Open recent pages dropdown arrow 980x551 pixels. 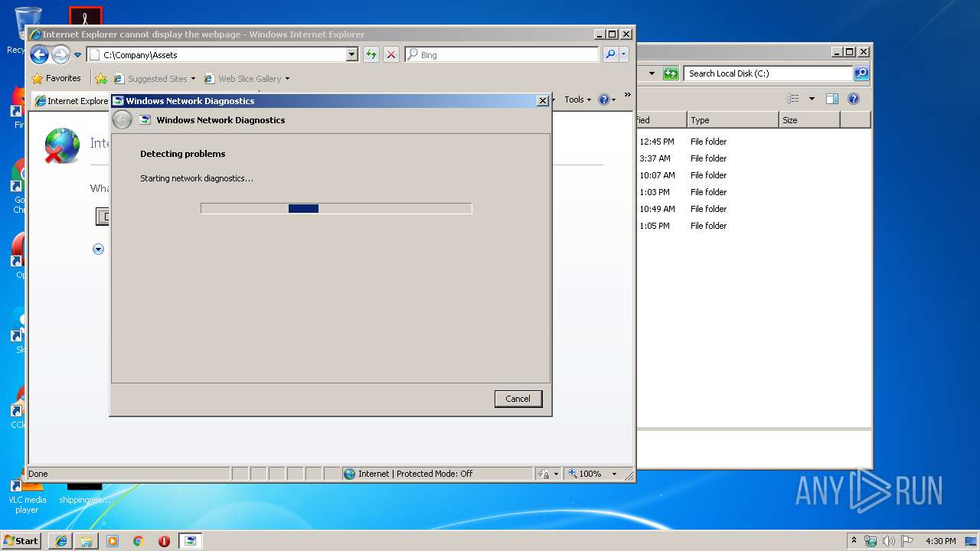tap(77, 55)
